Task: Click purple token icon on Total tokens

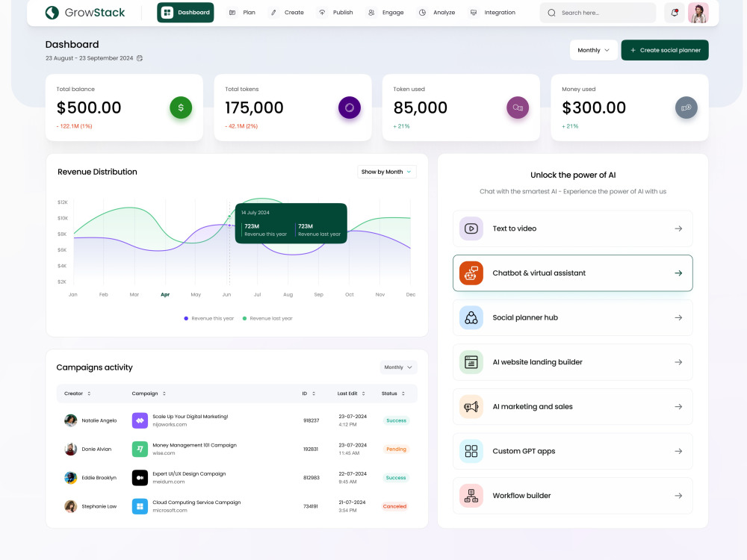Action: coord(350,108)
